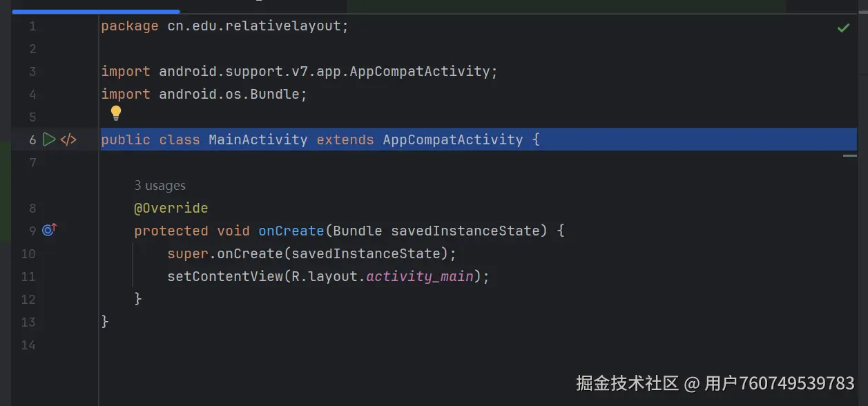Click the MainActivity class name

click(x=258, y=139)
